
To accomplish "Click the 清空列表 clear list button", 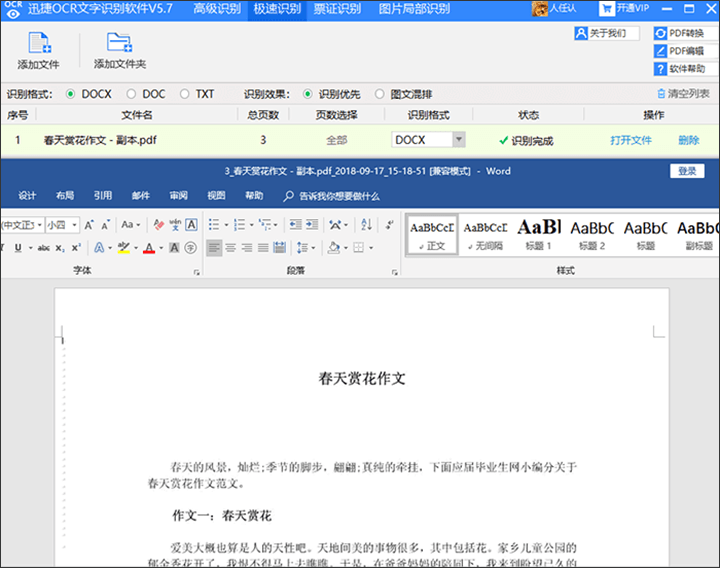I will click(682, 94).
